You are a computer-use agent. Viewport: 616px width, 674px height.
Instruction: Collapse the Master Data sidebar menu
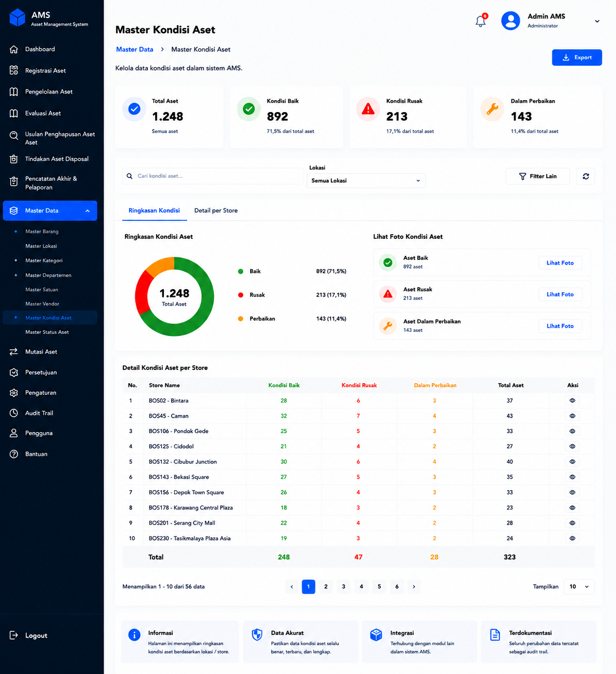pyautogui.click(x=50, y=211)
